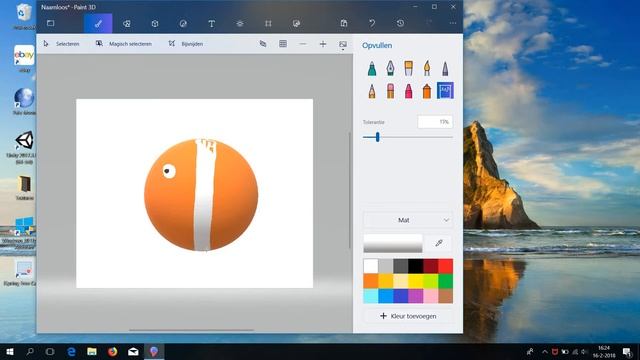Click the current color preview swatch

393,243
